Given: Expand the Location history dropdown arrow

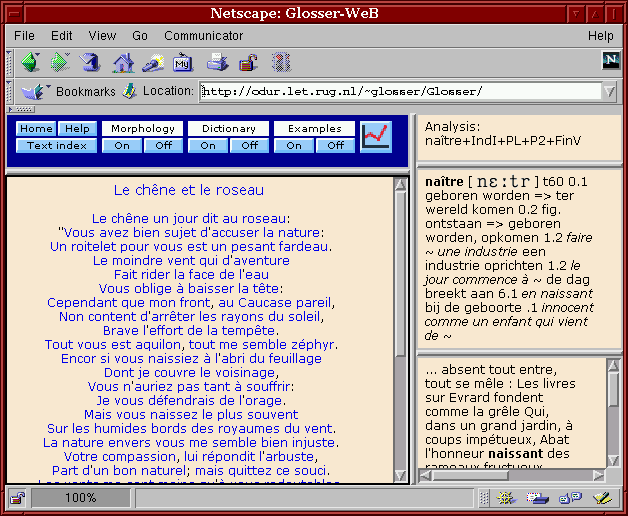Looking at the screenshot, I should tap(610, 92).
